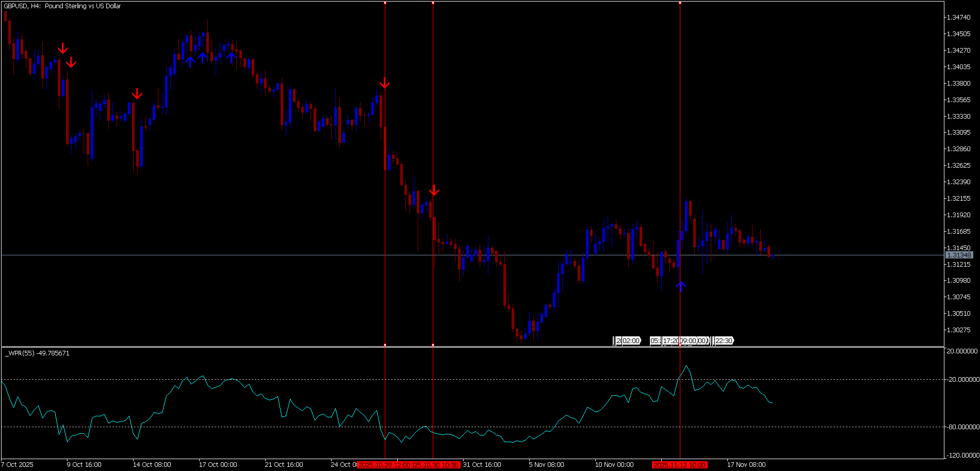The height and width of the screenshot is (471, 980).
Task: Click the 10 Nov 00:00 time axis label
Action: pyautogui.click(x=614, y=465)
